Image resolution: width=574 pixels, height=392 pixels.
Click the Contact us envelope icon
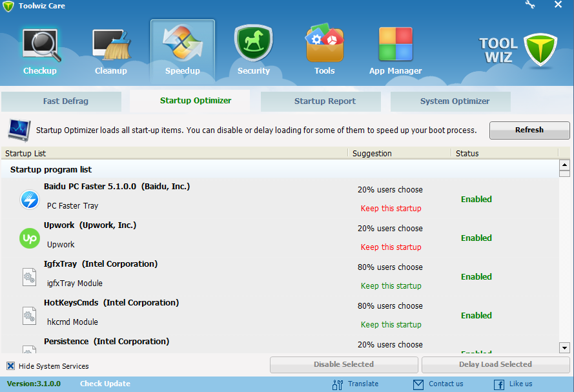click(x=418, y=384)
